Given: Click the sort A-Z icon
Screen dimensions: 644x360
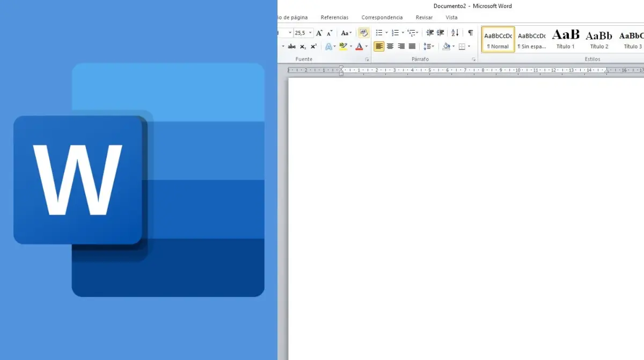Looking at the screenshot, I should (x=455, y=33).
